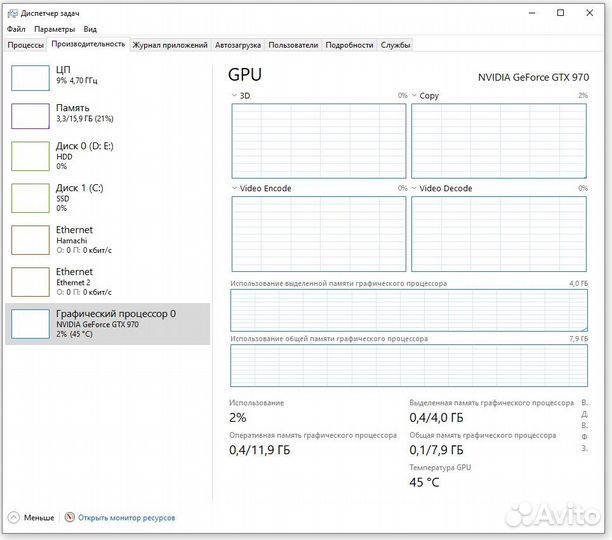This screenshot has height=540, width=612.
Task: Expand the Video Decode graph dropdown
Action: (414, 188)
